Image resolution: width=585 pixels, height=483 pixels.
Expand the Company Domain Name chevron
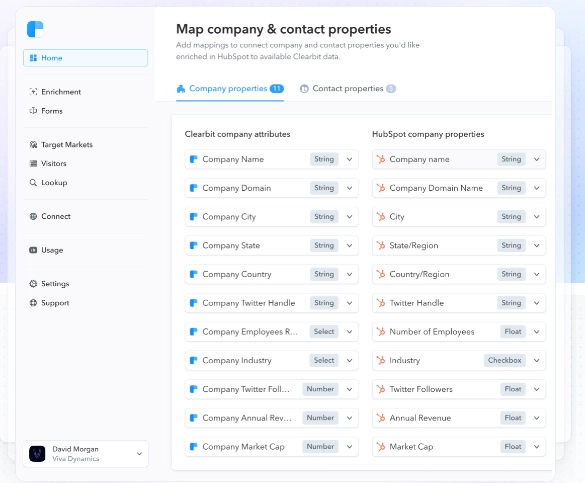pyautogui.click(x=536, y=188)
